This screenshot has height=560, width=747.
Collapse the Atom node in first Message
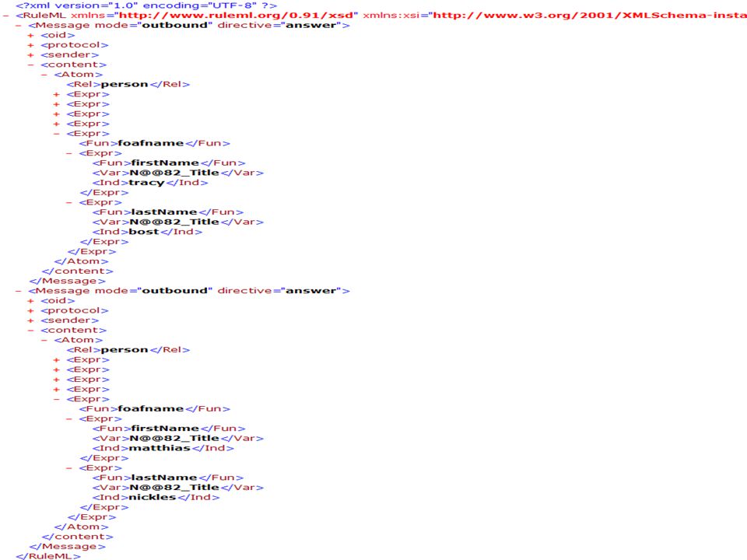point(44,75)
